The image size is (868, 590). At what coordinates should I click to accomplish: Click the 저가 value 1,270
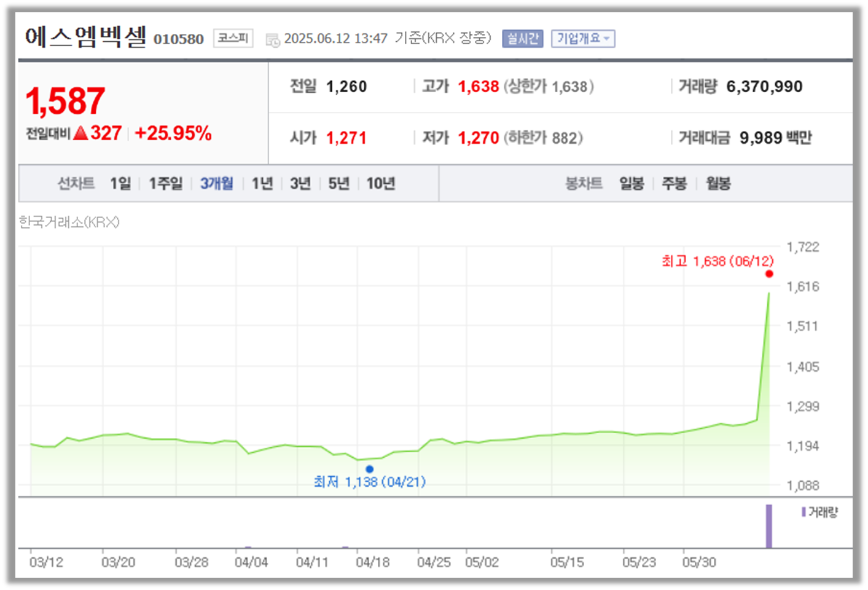479,138
